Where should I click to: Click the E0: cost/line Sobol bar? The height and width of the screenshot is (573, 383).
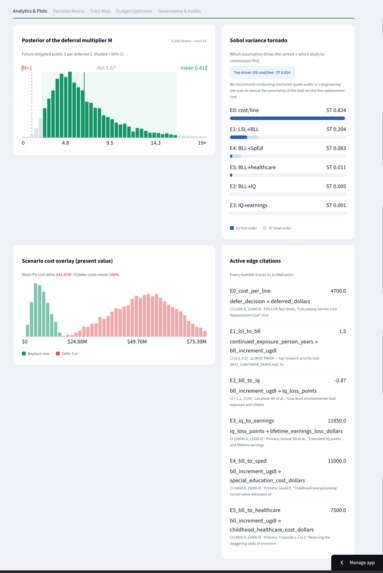[288, 118]
